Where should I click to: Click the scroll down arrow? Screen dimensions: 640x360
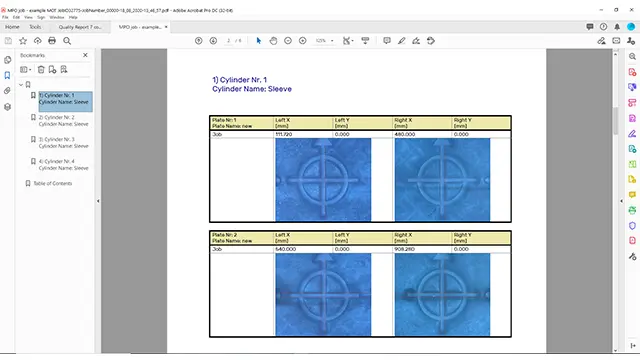(x=616, y=350)
